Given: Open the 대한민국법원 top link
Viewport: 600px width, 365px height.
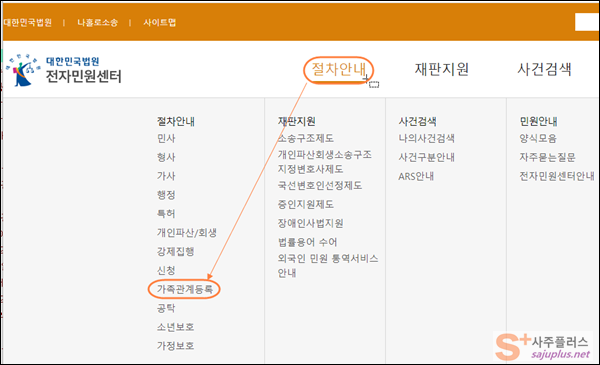Looking at the screenshot, I should click(28, 23).
